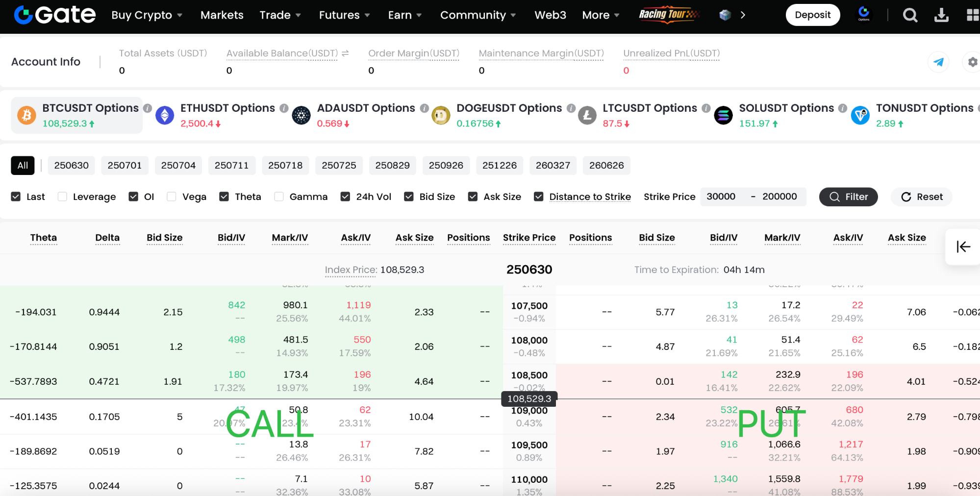Open the settings gear icon

(972, 62)
